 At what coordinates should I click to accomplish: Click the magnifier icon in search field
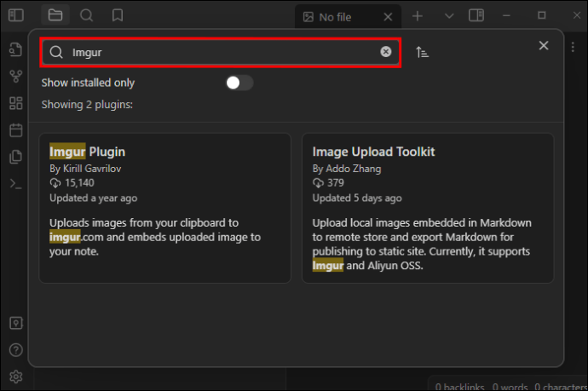56,52
